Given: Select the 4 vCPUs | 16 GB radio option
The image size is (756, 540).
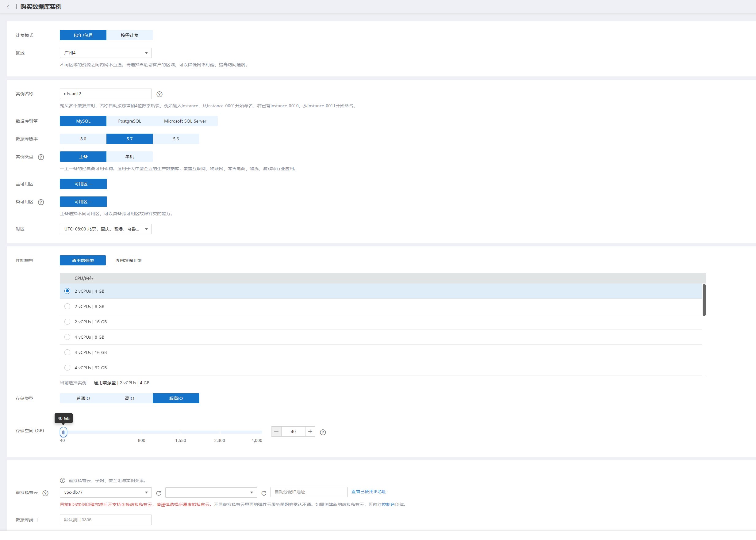Looking at the screenshot, I should tap(67, 352).
